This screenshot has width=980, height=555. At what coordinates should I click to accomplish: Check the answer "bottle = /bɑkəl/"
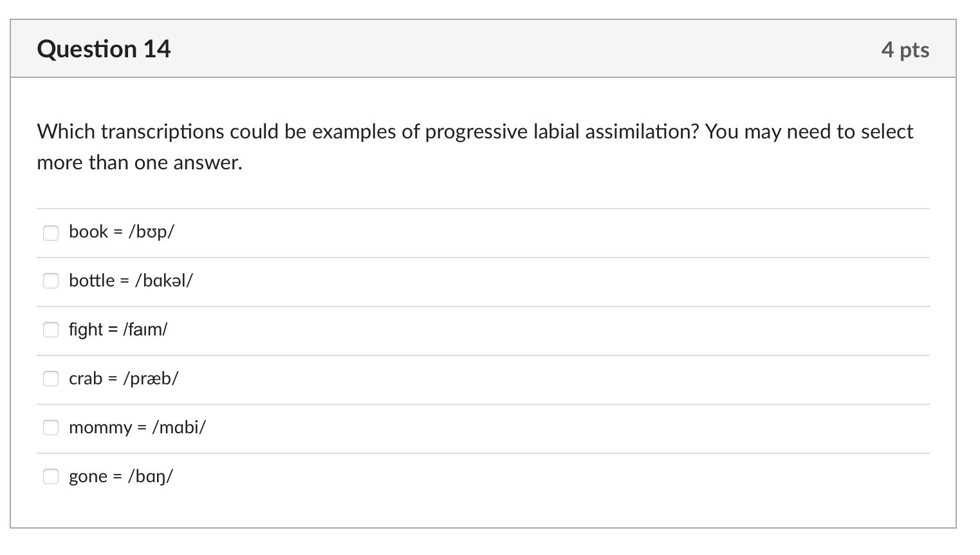[x=50, y=281]
